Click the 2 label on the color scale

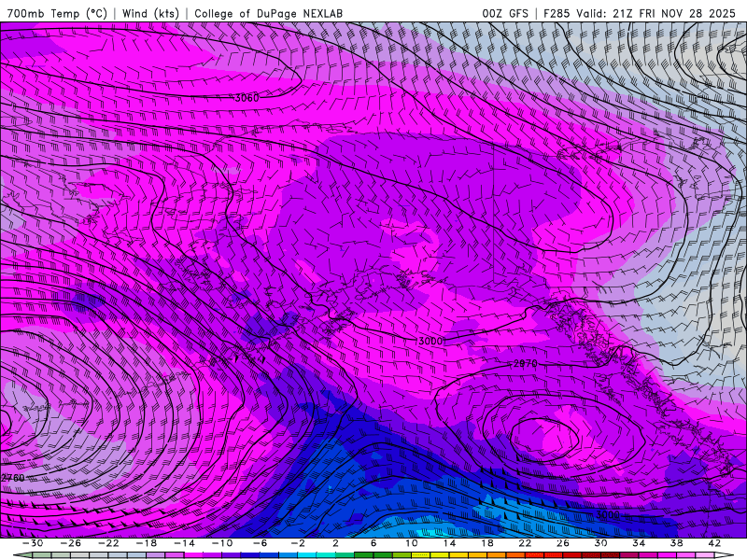pos(335,543)
